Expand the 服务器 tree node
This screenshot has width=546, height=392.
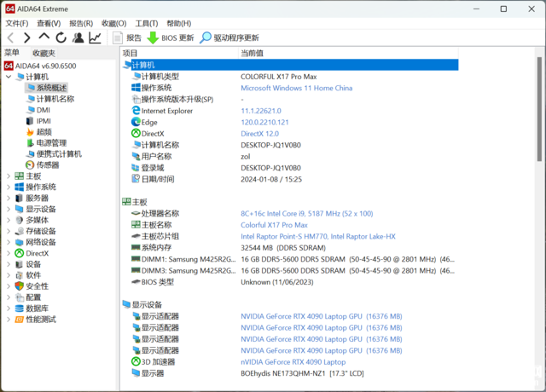(9, 199)
